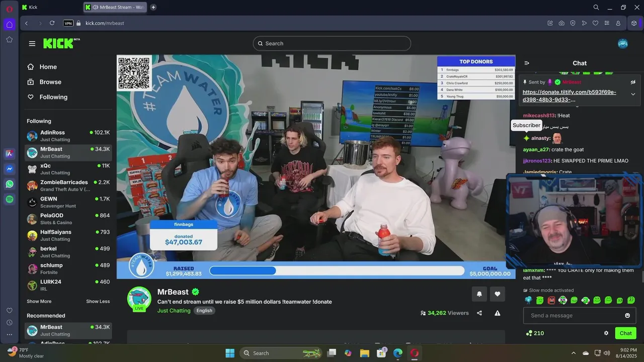
Task: Show hidden system tray icons
Action: click(573, 353)
